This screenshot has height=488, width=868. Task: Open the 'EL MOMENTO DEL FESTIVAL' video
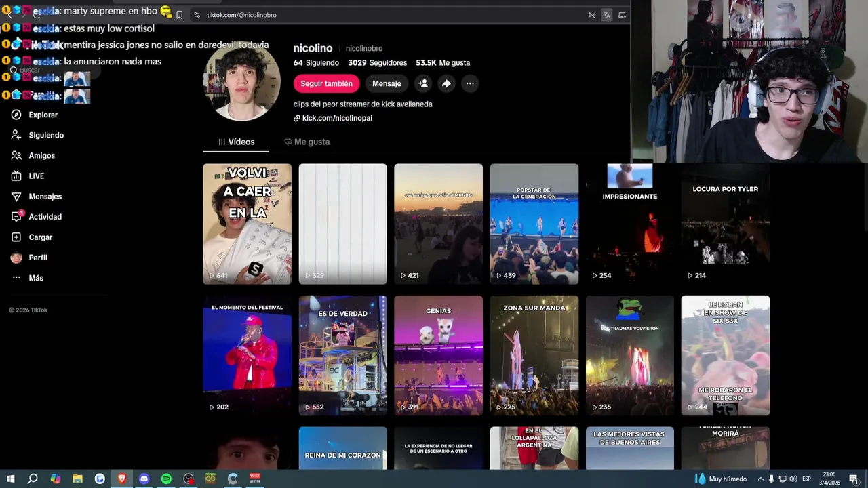coord(247,355)
